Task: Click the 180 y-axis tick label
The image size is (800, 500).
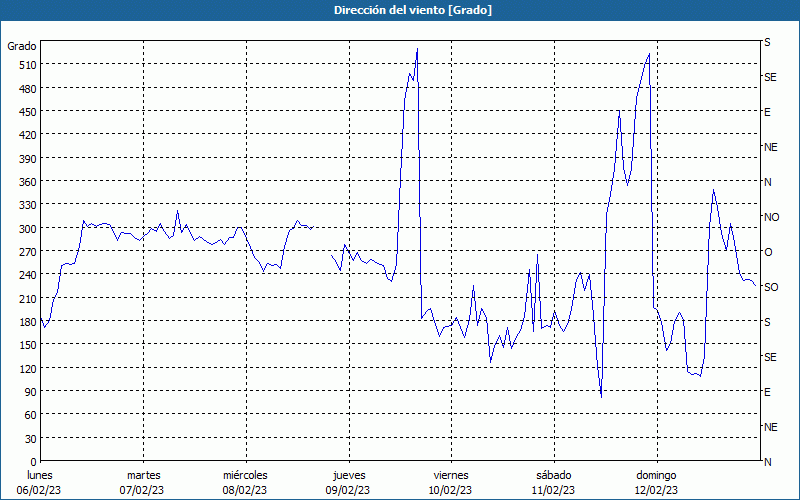Action: point(28,322)
